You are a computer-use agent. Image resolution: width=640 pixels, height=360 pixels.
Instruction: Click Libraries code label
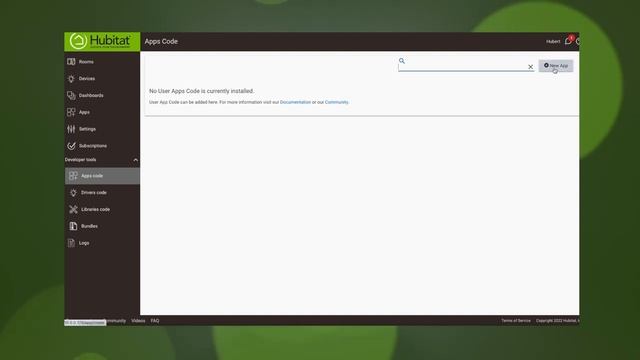[x=95, y=209]
